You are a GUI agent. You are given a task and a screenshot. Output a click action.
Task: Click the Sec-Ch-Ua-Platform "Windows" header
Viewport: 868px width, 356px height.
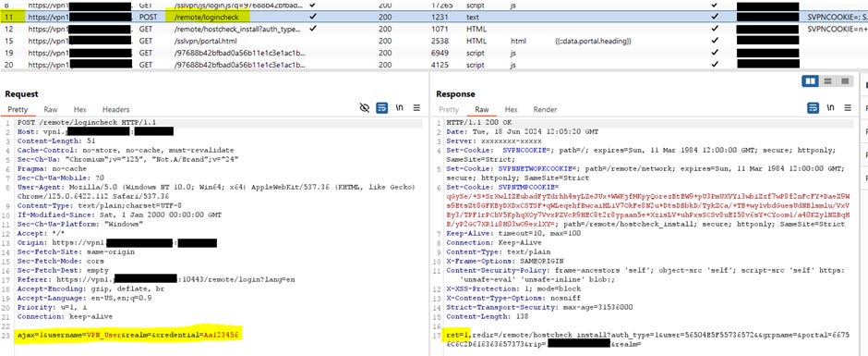pos(80,224)
